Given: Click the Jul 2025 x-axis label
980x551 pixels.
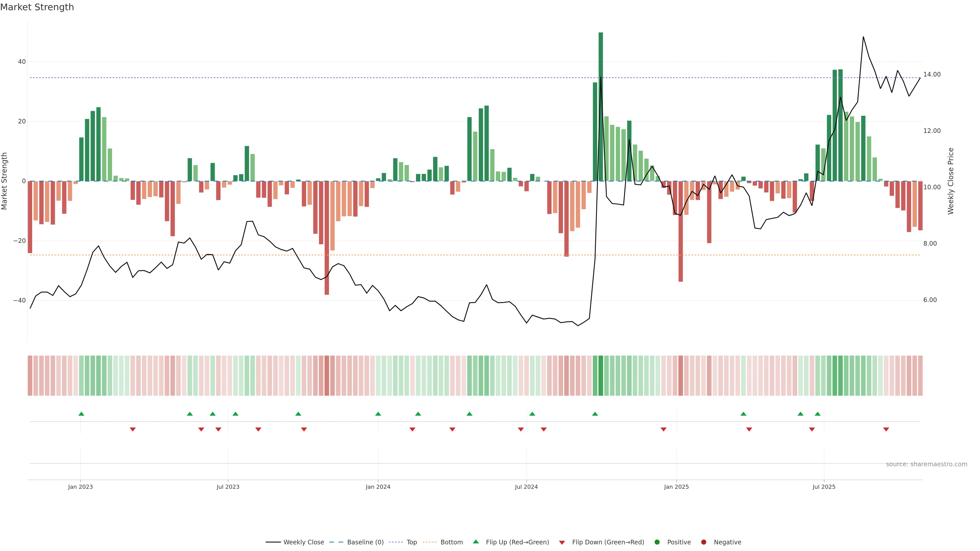Looking at the screenshot, I should coord(824,487).
